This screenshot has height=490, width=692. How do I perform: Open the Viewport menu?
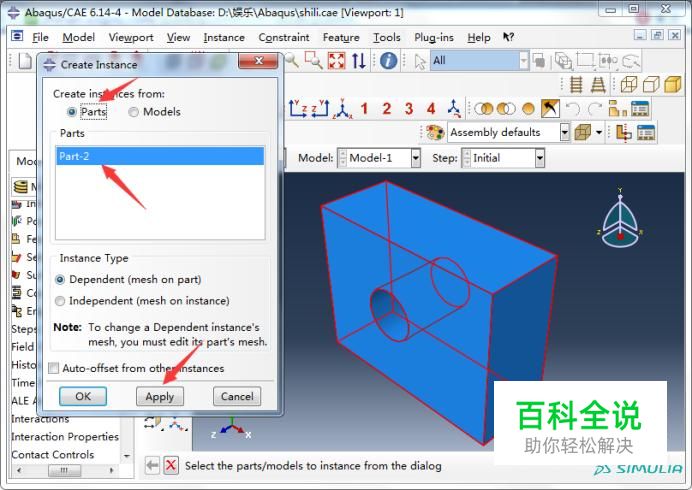tap(131, 38)
